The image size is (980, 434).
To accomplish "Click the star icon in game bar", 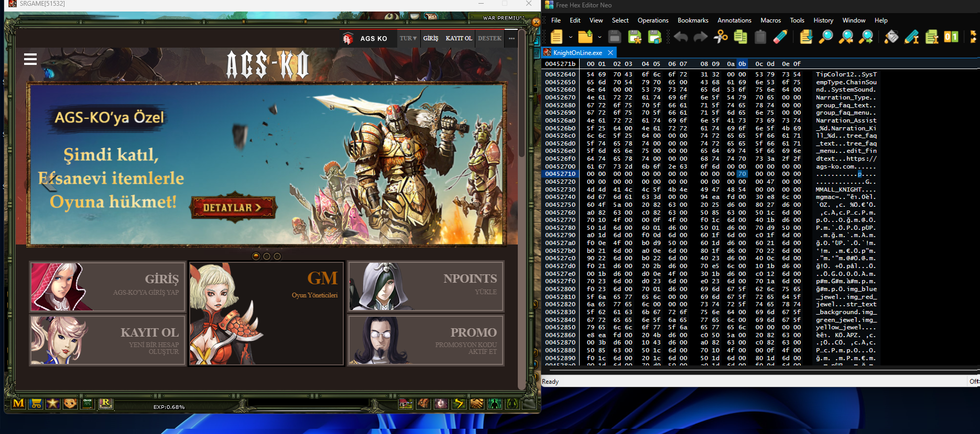I will point(53,403).
